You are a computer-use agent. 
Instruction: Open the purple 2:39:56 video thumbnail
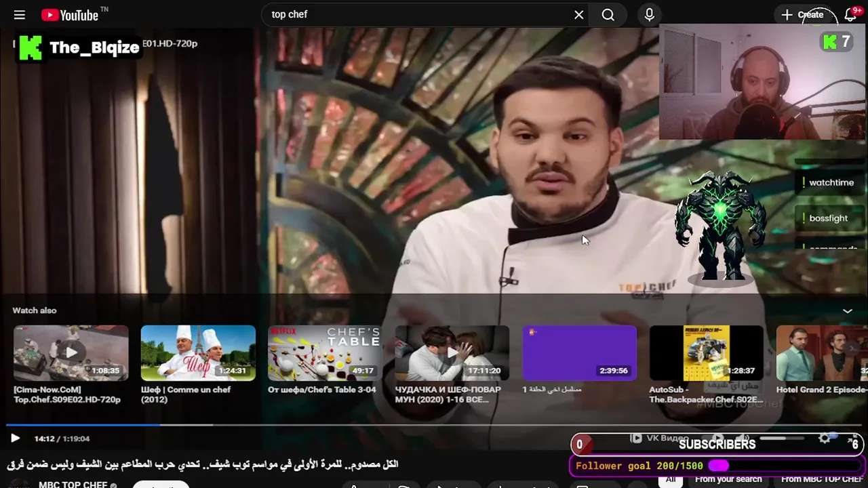coord(579,353)
